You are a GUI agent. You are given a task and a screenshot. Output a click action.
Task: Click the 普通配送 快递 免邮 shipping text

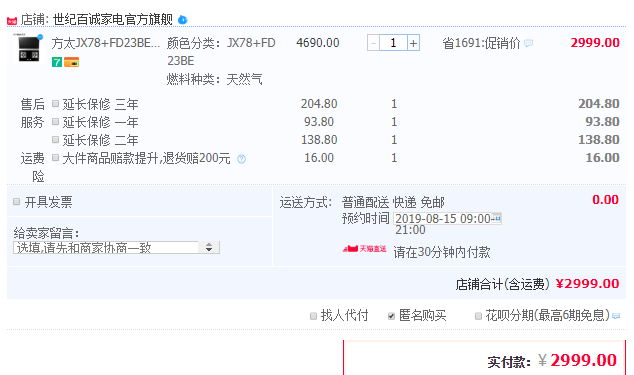click(x=393, y=202)
